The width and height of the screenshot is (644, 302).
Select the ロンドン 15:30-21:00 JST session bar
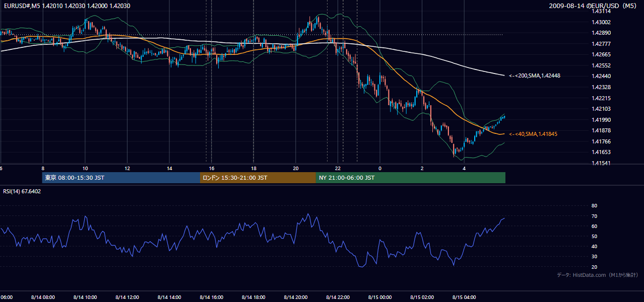(x=258, y=178)
